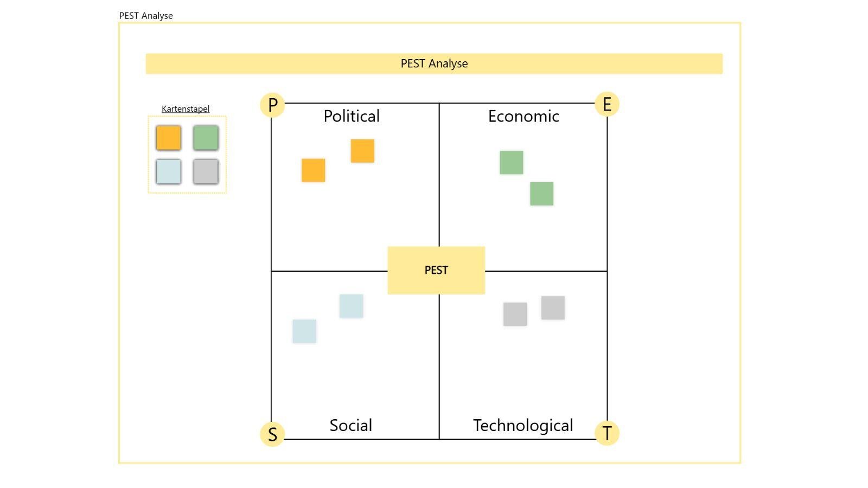Select the lower green note in Economic
This screenshot has width=868, height=488.
click(x=541, y=194)
